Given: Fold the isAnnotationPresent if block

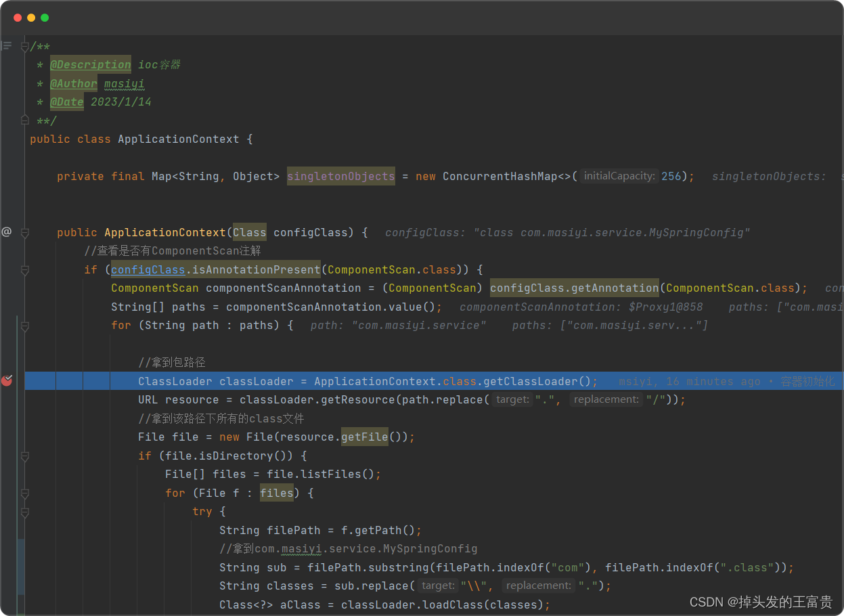Looking at the screenshot, I should [24, 270].
